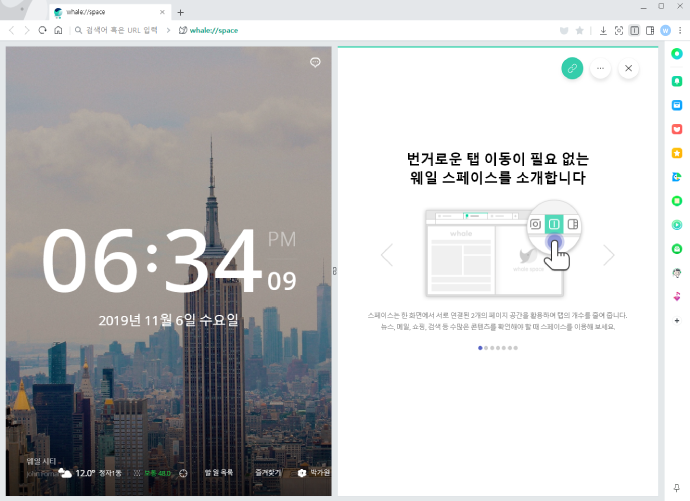Select the whale://space address text
The height and width of the screenshot is (501, 690).
(214, 30)
